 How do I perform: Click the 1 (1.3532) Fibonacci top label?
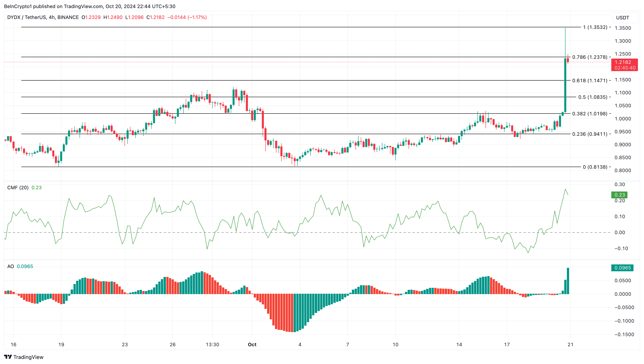click(595, 27)
